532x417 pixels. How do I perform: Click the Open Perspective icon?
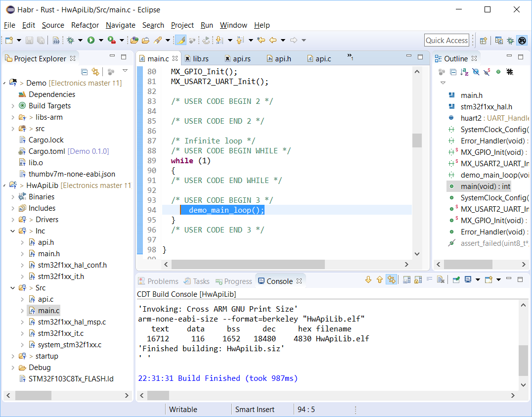pos(484,41)
